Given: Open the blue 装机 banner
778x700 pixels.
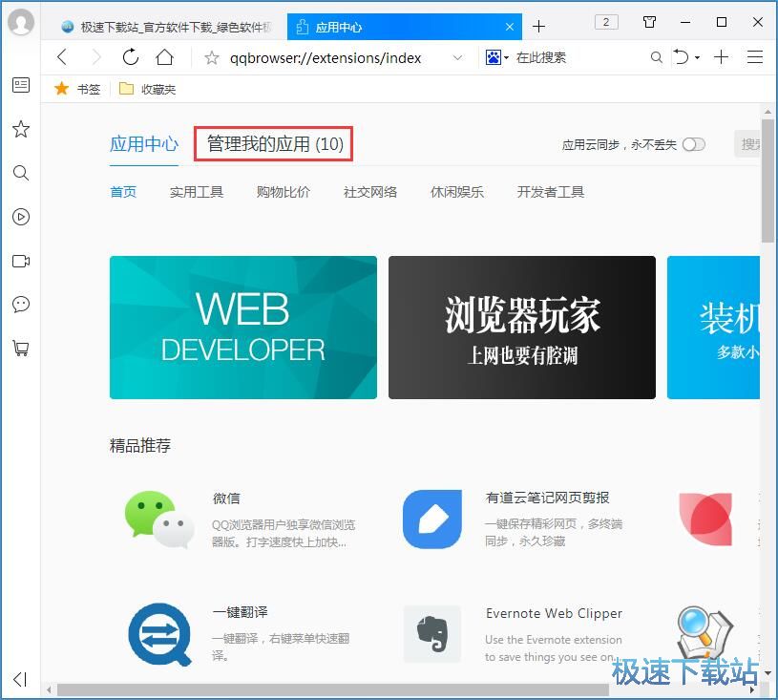Looking at the screenshot, I should pos(713,328).
